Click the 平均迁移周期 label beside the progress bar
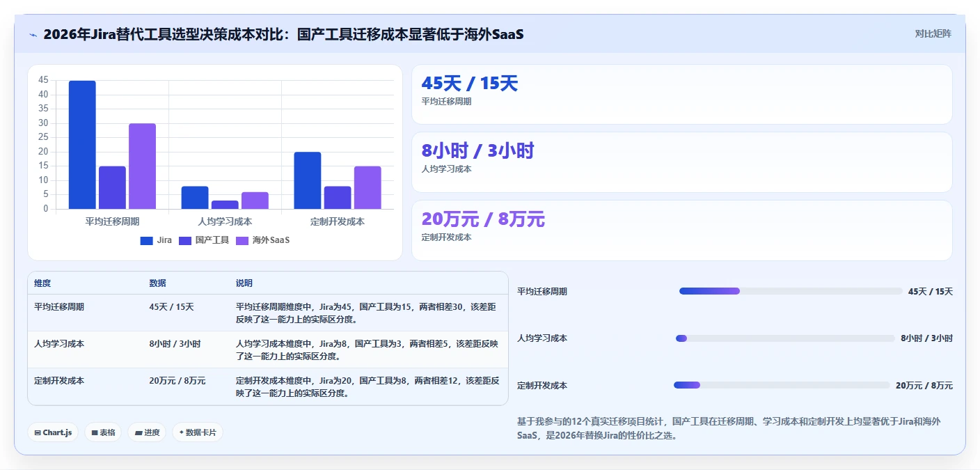Screen dimensions: 980x470 [542, 292]
